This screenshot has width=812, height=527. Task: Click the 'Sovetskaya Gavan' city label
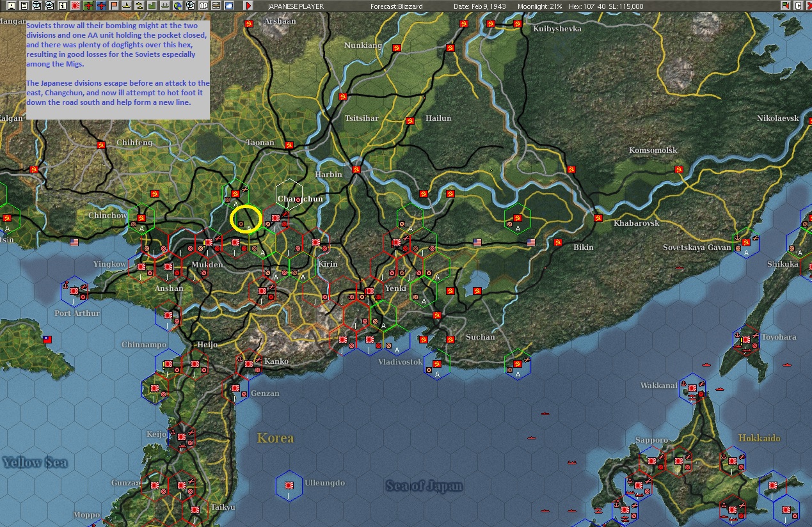coord(697,248)
